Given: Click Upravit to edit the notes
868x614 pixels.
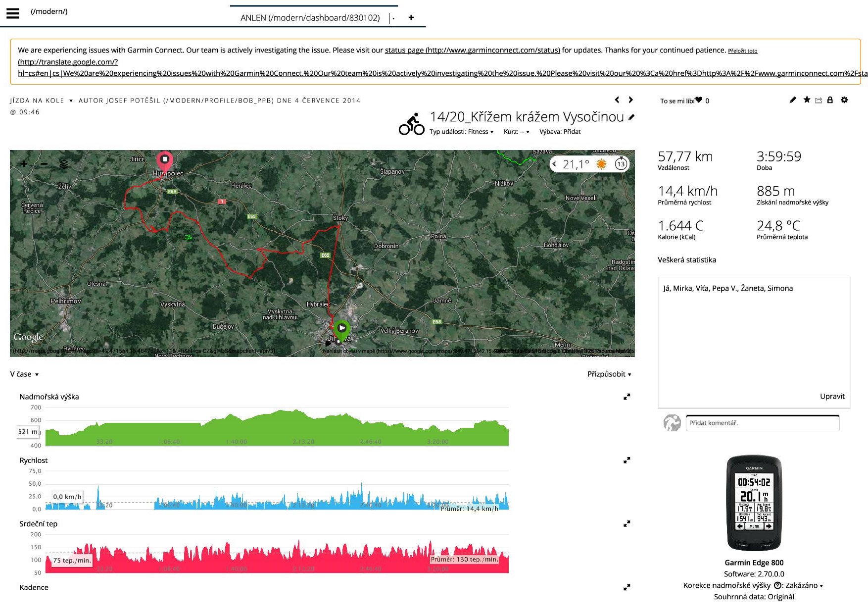Looking at the screenshot, I should click(832, 396).
